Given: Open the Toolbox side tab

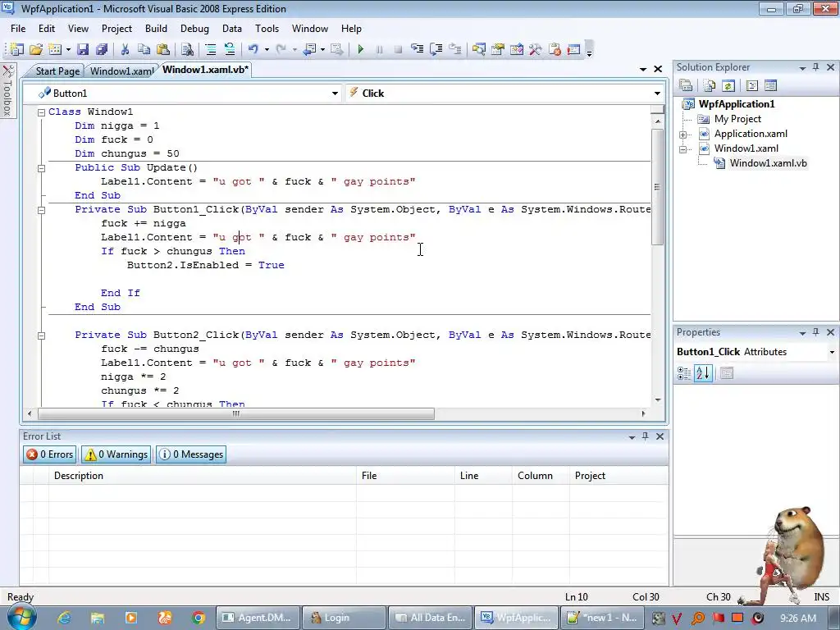Looking at the screenshot, I should point(8,90).
